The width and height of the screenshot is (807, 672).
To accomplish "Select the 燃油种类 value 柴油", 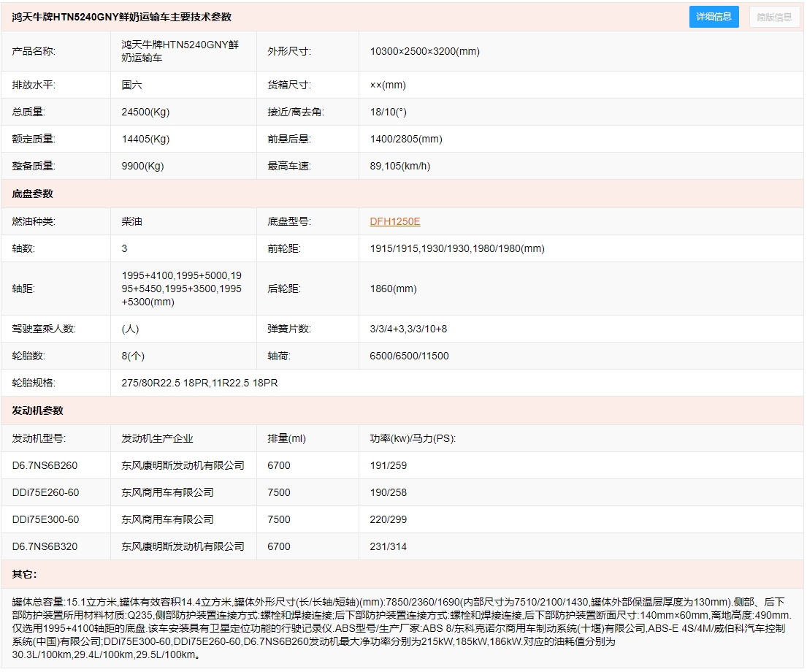I will point(131,221).
